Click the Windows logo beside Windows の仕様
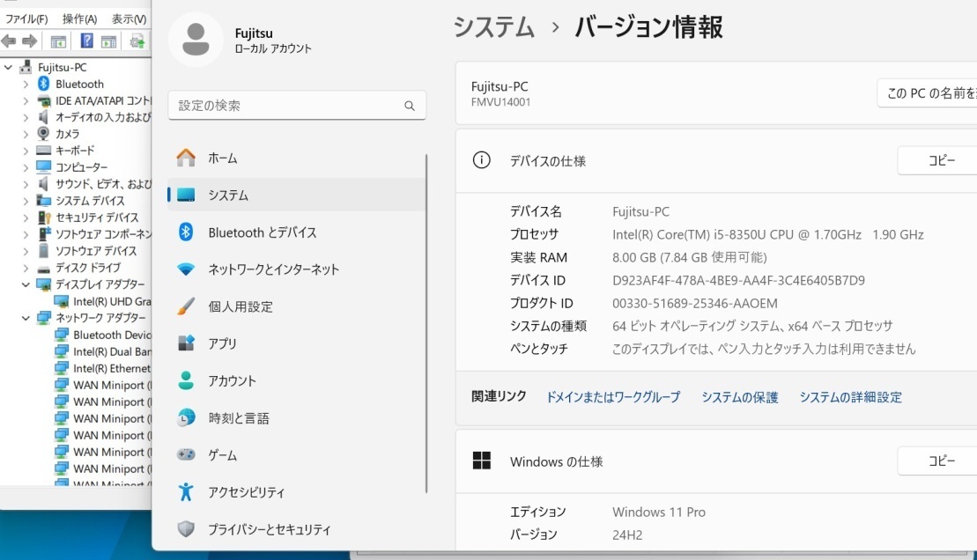Image resolution: width=977 pixels, height=560 pixels. [x=482, y=461]
